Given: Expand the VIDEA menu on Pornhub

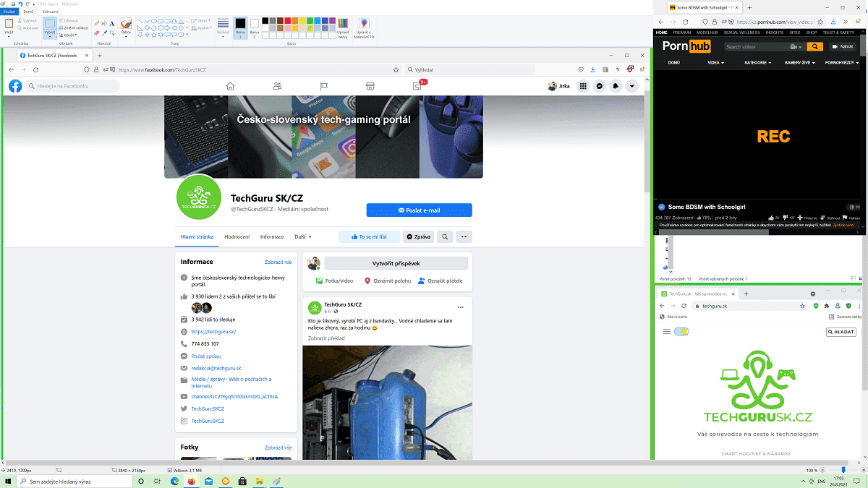Looking at the screenshot, I should tap(717, 63).
